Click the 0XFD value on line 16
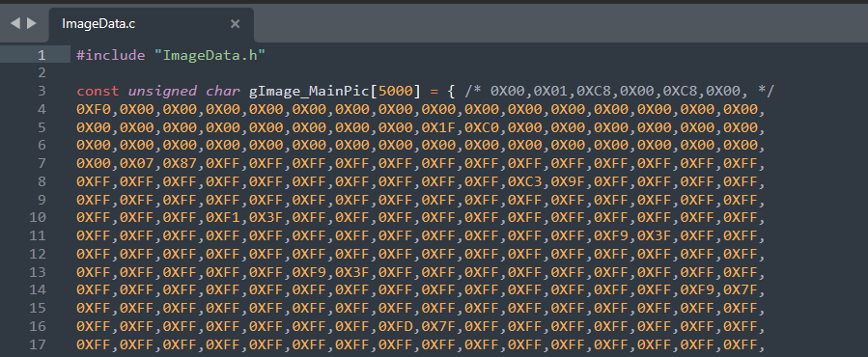 tap(398, 326)
